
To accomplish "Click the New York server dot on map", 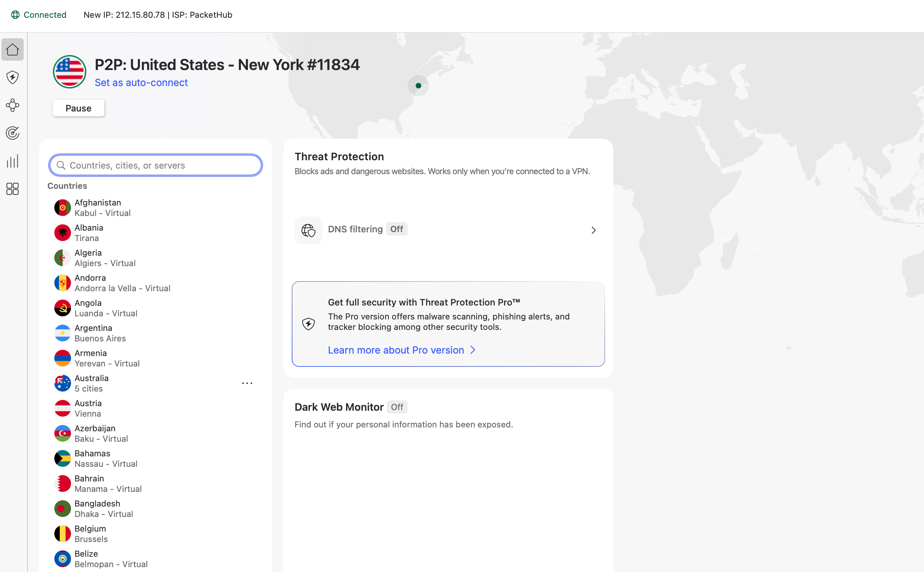I will coord(418,86).
